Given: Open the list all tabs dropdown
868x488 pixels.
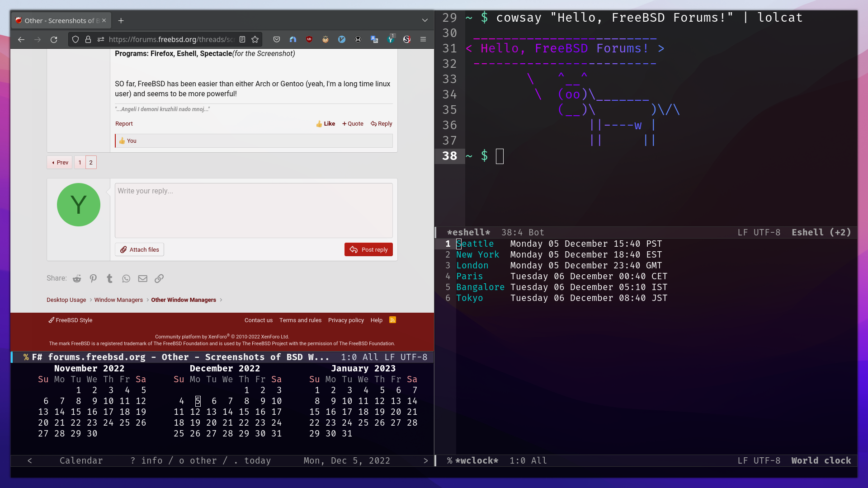Looking at the screenshot, I should 425,20.
